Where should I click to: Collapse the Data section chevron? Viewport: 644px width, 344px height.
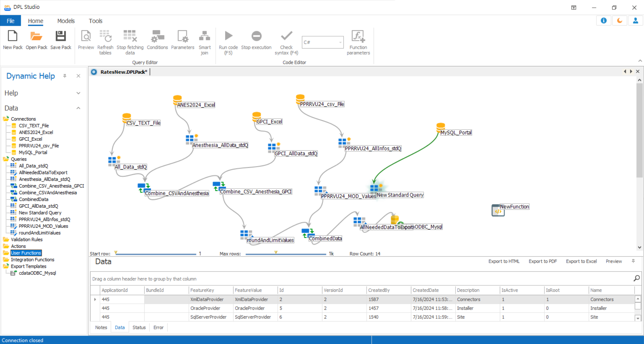click(78, 108)
